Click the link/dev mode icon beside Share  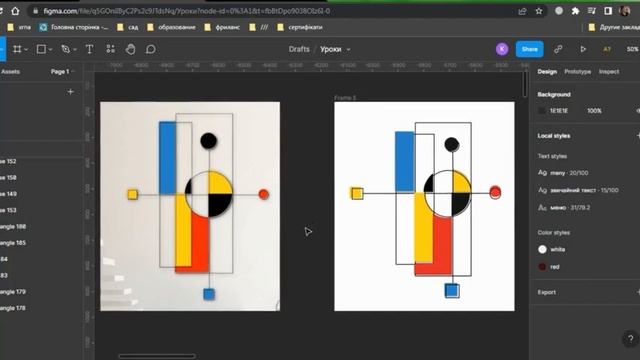point(558,49)
